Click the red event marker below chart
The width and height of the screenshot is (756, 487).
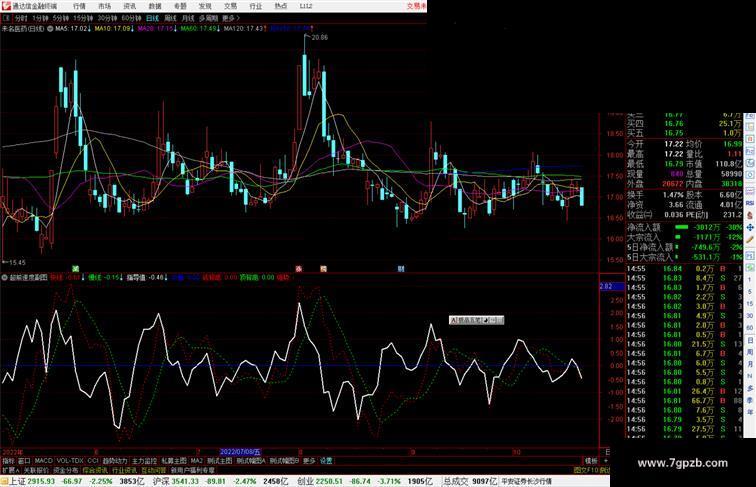299,269
